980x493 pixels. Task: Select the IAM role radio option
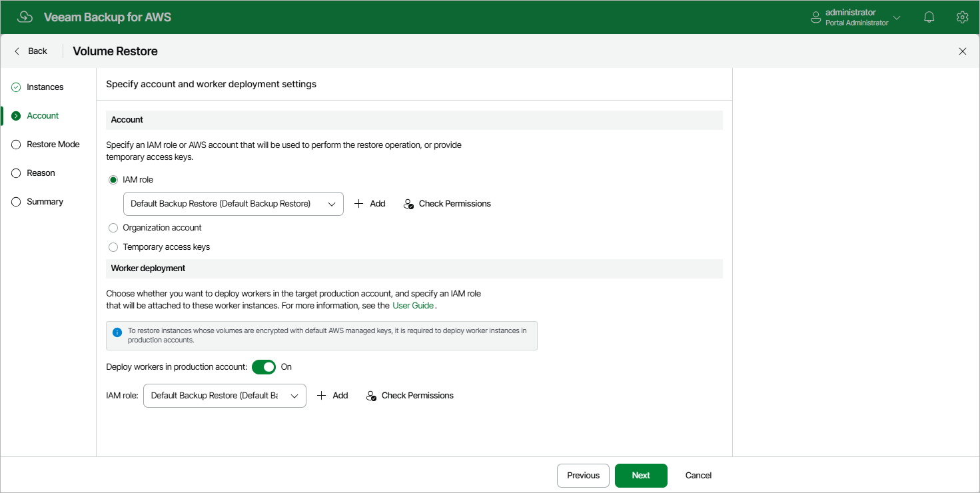pyautogui.click(x=113, y=180)
